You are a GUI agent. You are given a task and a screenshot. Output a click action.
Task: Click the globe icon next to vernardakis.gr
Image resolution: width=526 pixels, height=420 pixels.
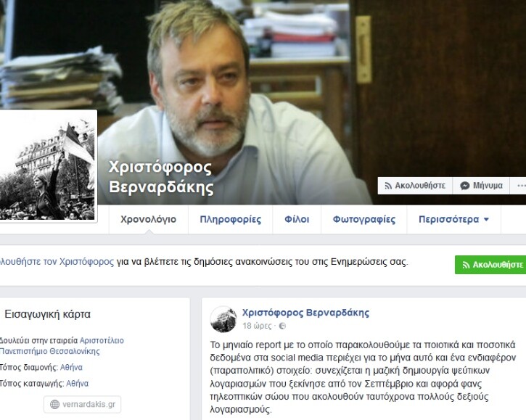54,405
